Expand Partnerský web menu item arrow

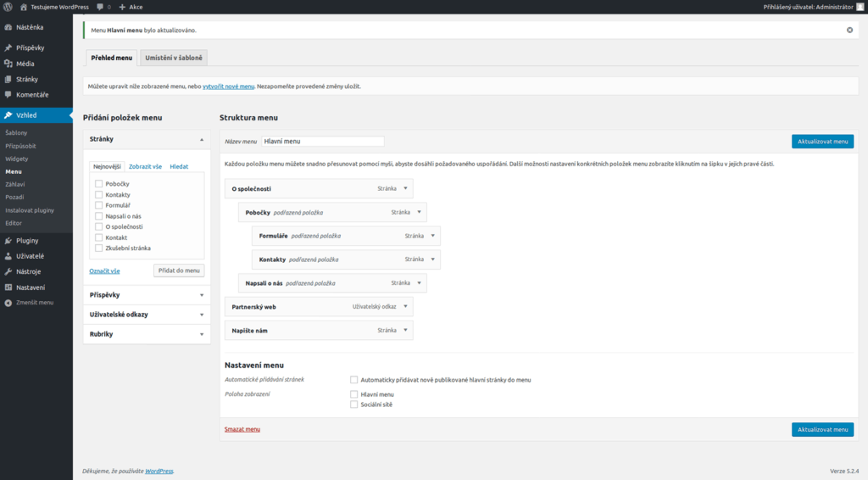click(405, 306)
